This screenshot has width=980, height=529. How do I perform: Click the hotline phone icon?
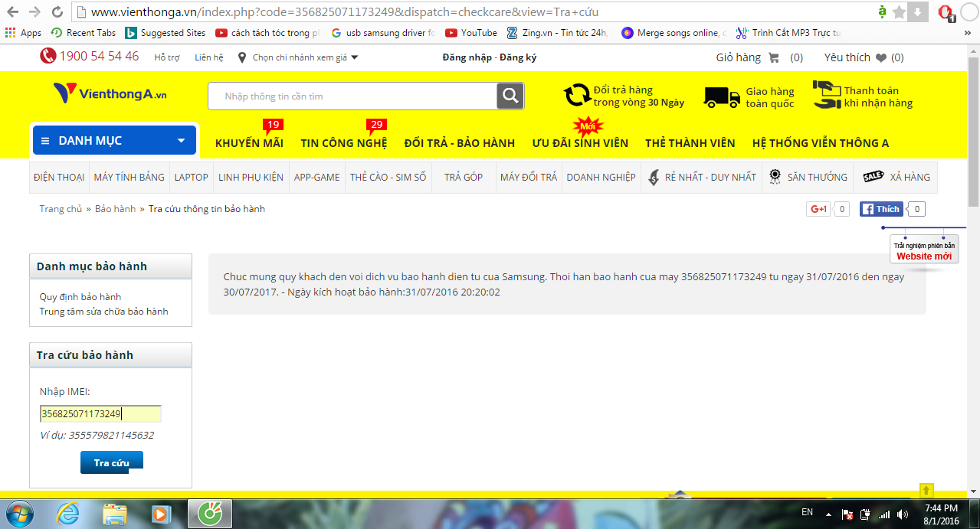tap(48, 56)
